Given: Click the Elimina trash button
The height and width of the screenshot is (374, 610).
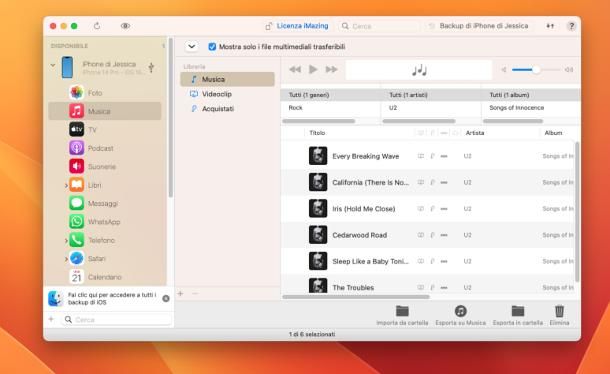Looking at the screenshot, I should [x=559, y=315].
